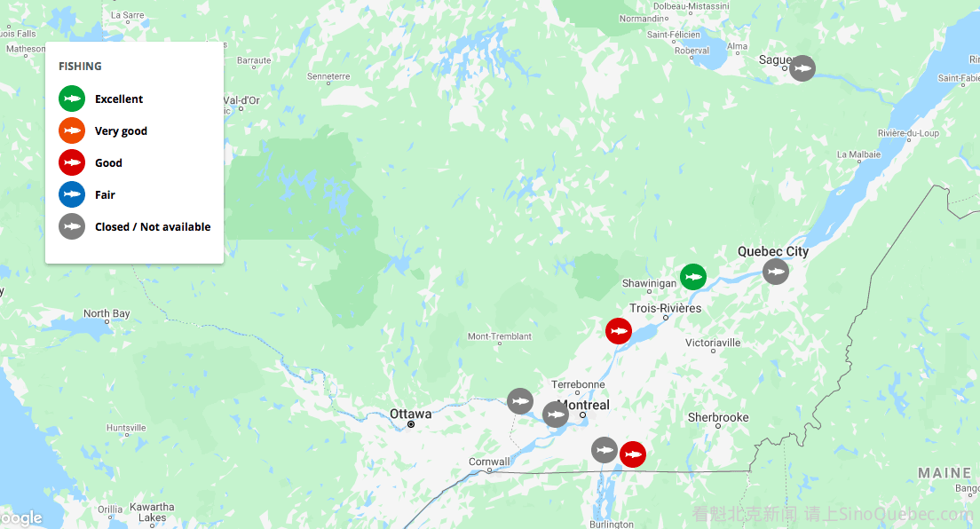Click the Google logo on the map

[x=20, y=518]
